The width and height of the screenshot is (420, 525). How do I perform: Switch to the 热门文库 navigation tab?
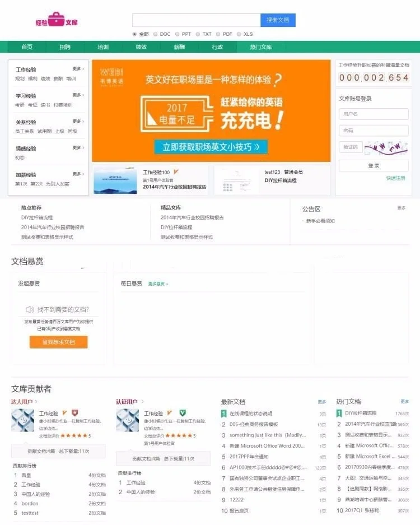260,47
